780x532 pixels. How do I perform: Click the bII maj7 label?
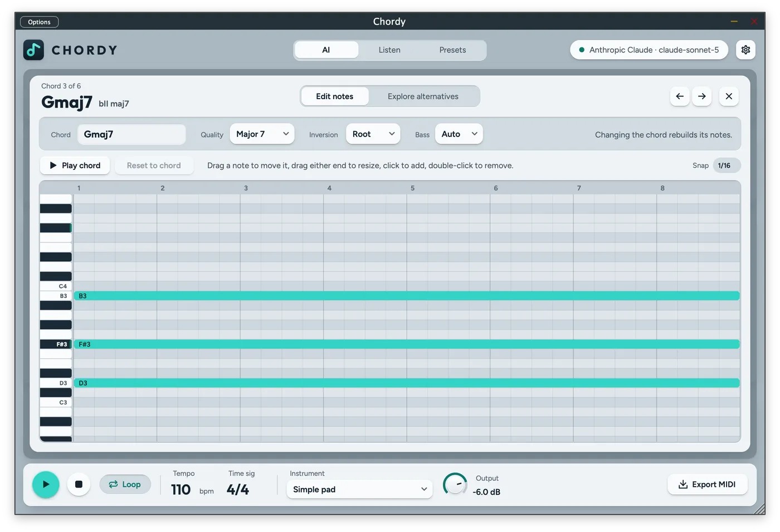pos(114,104)
